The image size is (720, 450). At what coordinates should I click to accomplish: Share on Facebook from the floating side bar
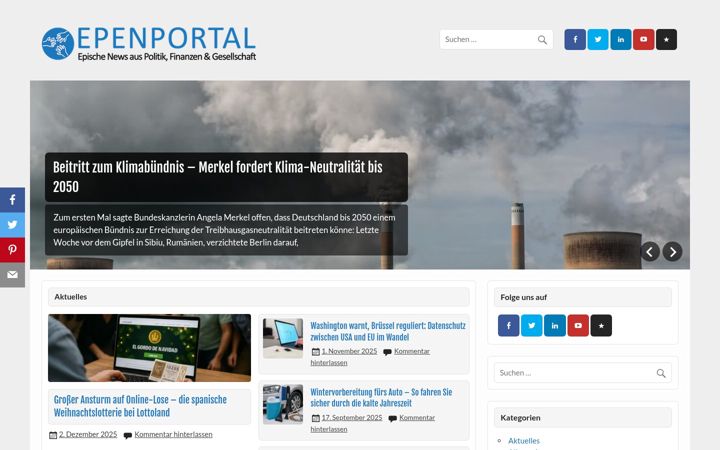[12, 200]
